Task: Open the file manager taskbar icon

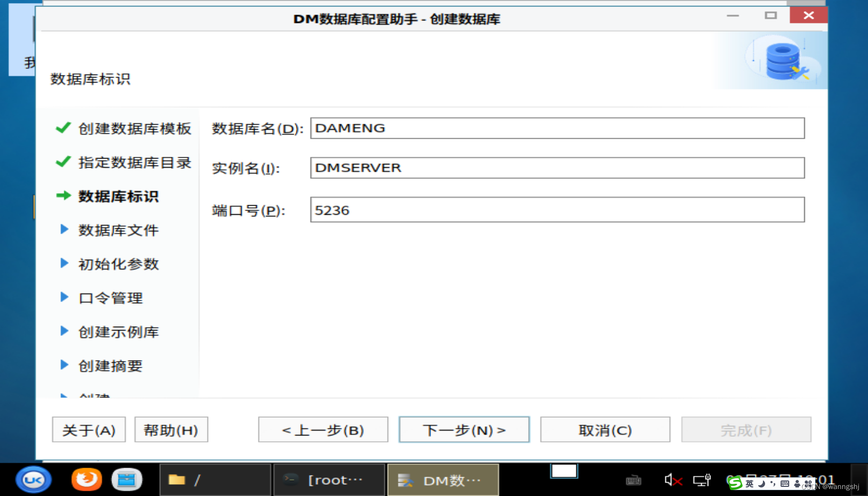Action: [127, 479]
